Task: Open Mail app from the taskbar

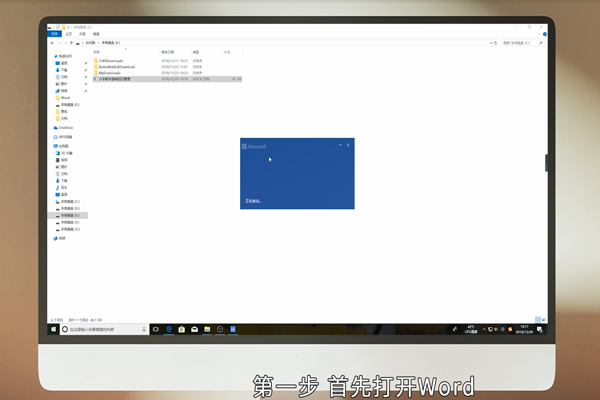Action: 194,329
